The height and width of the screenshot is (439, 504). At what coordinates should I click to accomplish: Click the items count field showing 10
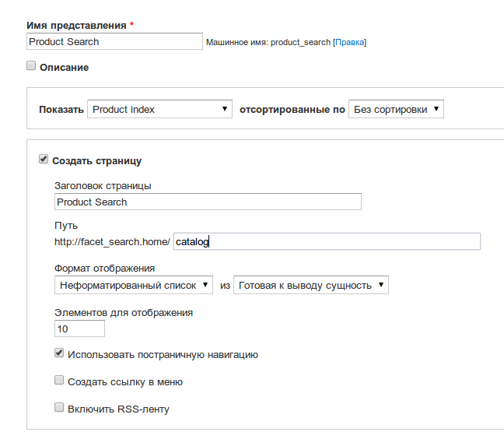[x=79, y=328]
